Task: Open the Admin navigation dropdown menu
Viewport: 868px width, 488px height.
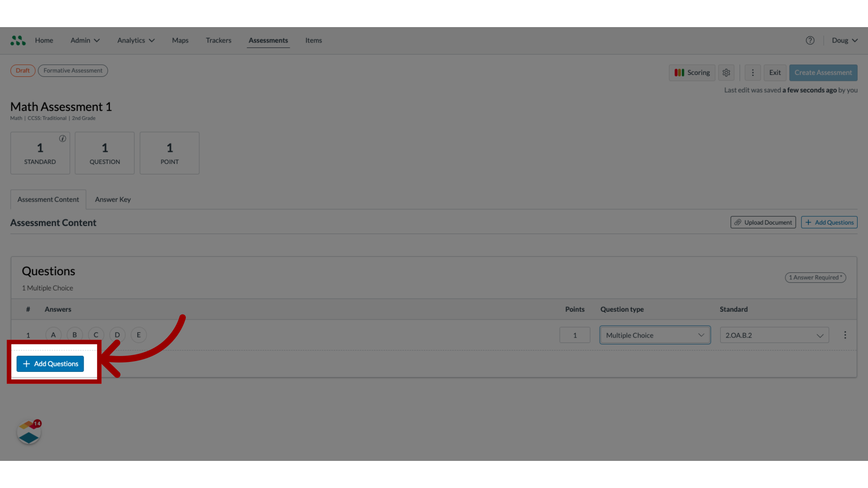Action: tap(84, 40)
